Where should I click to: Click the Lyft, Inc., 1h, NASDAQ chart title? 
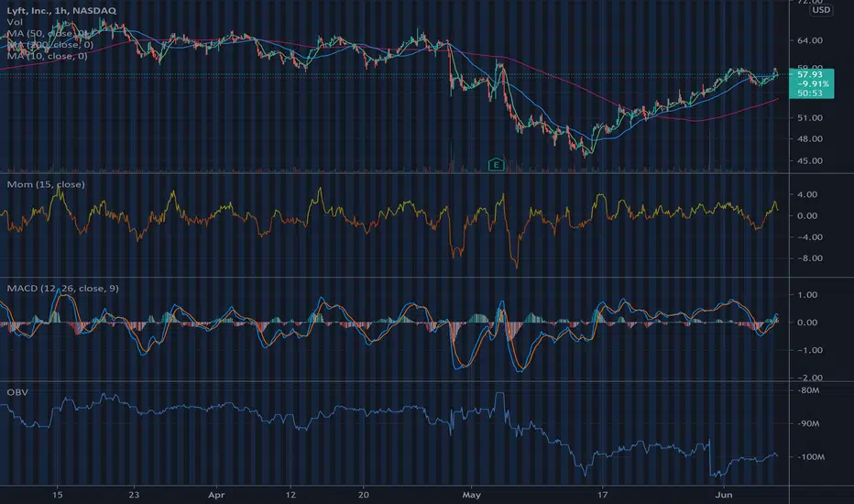point(61,10)
